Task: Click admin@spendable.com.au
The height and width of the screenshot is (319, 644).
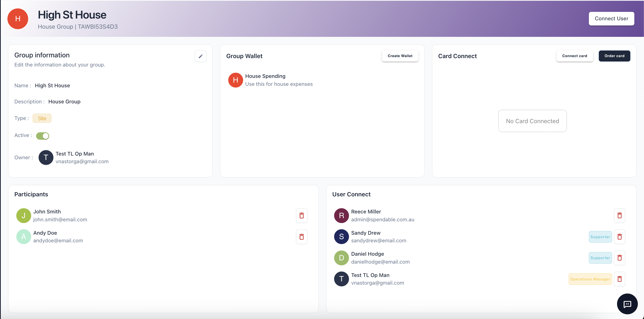Action: pos(383,220)
